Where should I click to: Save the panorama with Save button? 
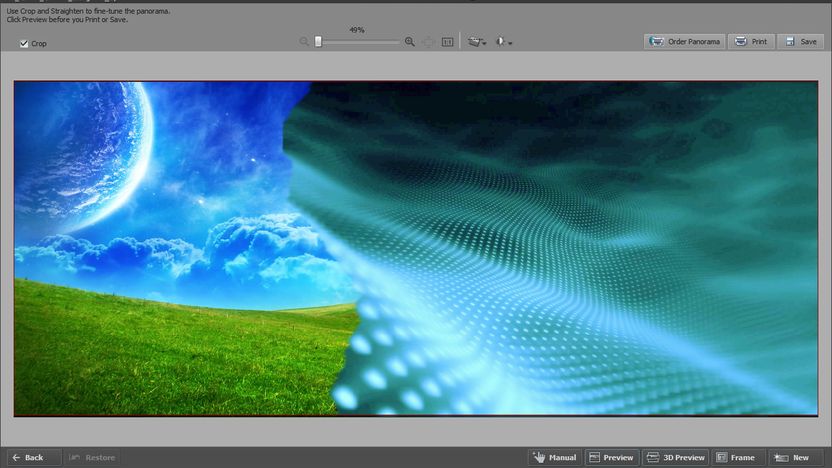[801, 41]
